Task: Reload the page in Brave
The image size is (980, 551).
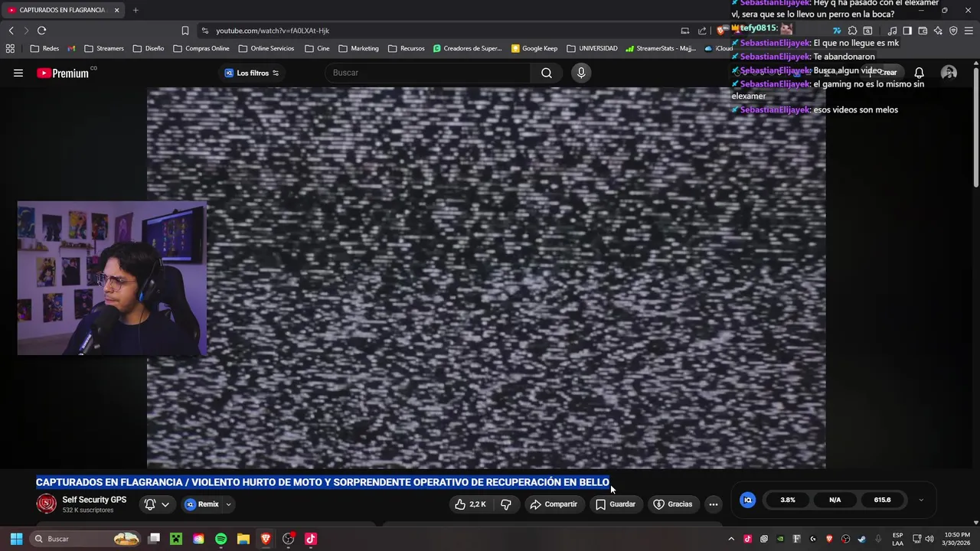Action: click(x=41, y=31)
